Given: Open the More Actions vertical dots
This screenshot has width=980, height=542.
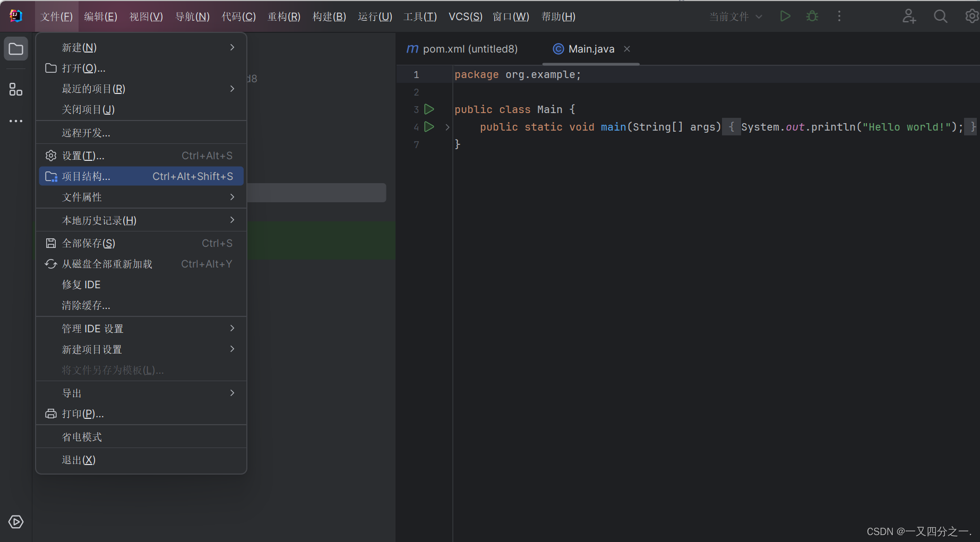Looking at the screenshot, I should [839, 16].
